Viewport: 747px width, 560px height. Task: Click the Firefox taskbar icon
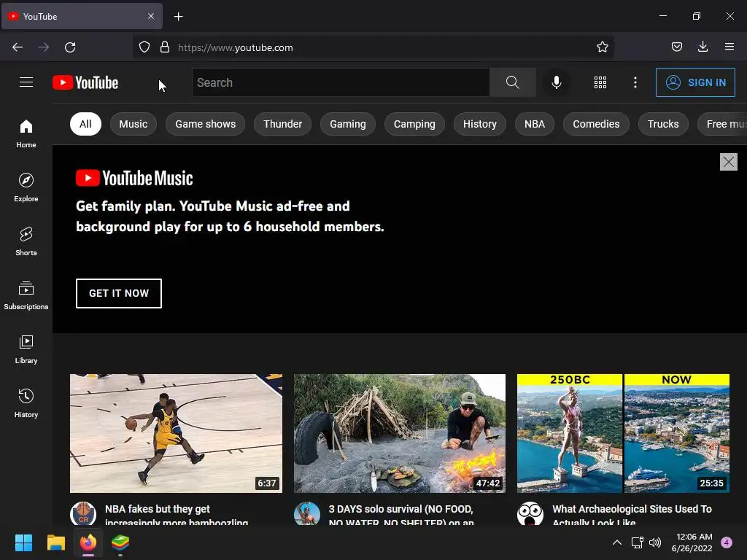88,542
